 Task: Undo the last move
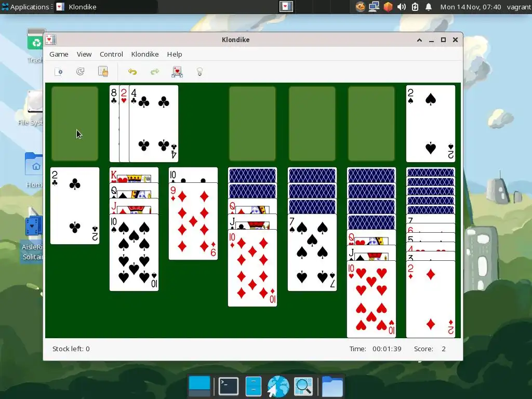(x=132, y=72)
